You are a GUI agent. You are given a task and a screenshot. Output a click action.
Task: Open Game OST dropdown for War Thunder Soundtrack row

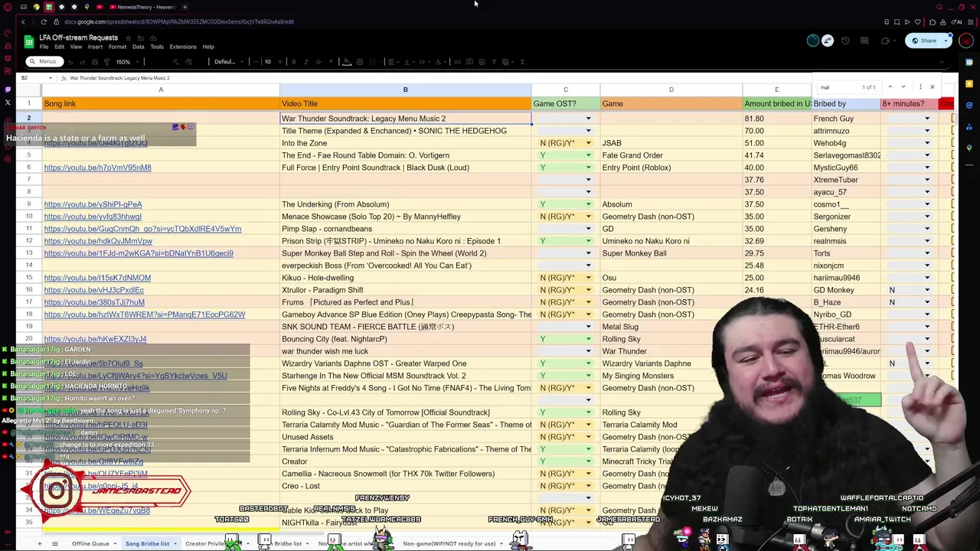pos(588,119)
